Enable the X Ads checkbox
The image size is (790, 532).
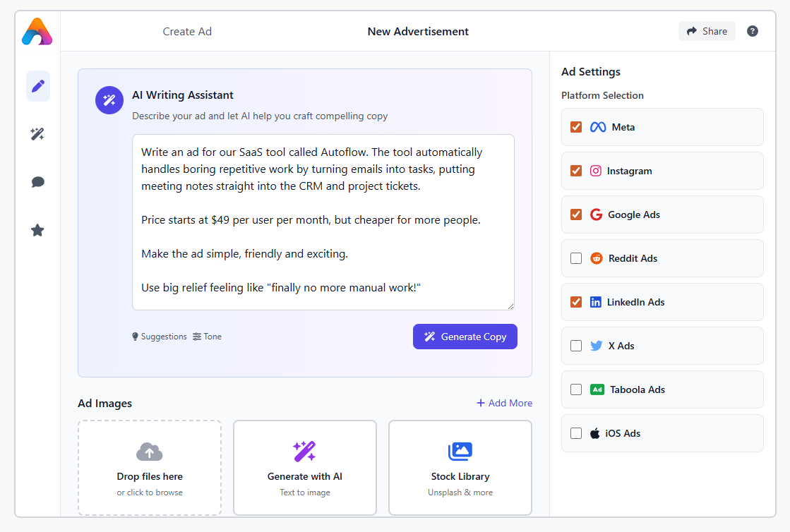point(576,346)
